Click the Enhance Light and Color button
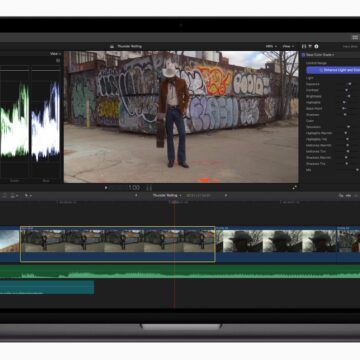 point(333,70)
